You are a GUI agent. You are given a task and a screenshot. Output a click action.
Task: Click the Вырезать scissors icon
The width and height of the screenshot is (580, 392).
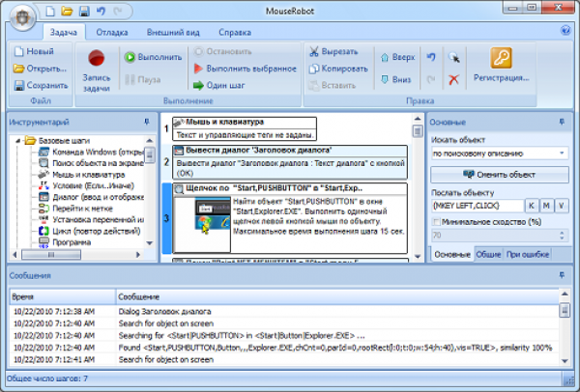pos(313,49)
